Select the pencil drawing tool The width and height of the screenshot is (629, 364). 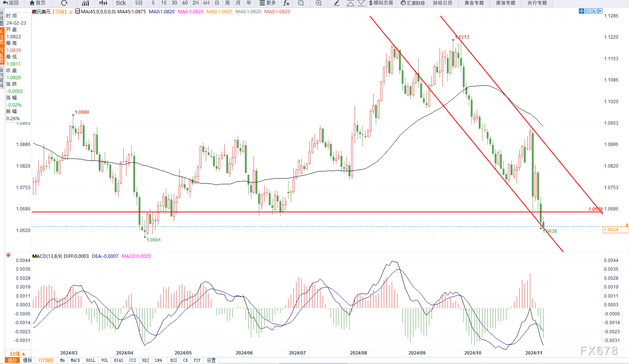[x=336, y=3]
